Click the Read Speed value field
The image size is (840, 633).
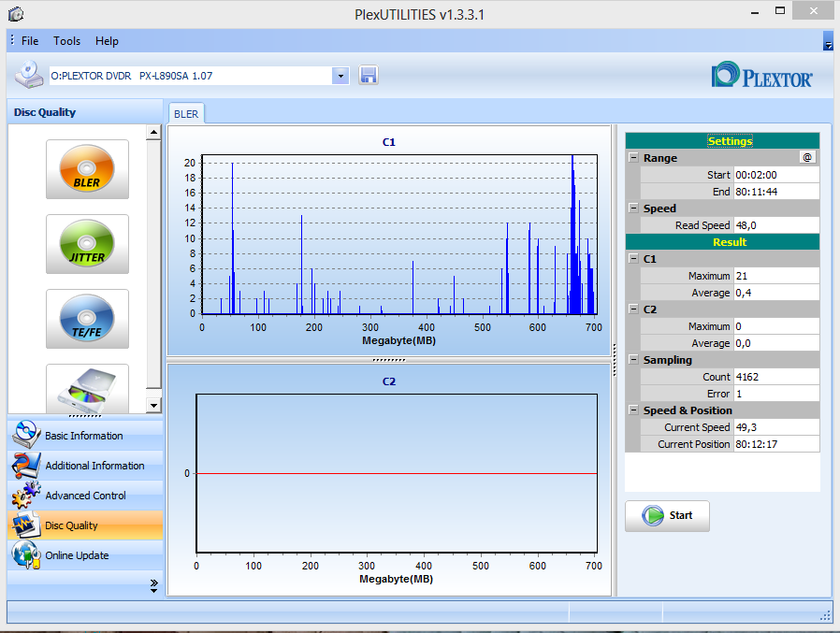[x=775, y=225]
